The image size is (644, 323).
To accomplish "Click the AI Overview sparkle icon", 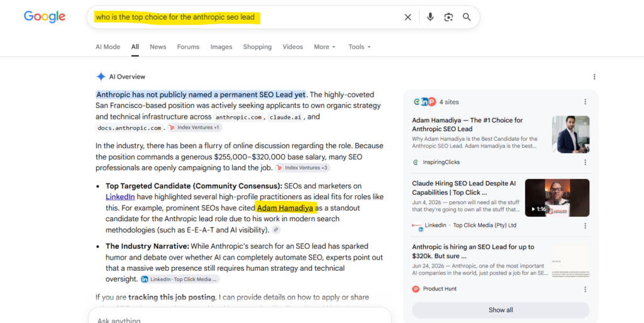I will (x=101, y=77).
